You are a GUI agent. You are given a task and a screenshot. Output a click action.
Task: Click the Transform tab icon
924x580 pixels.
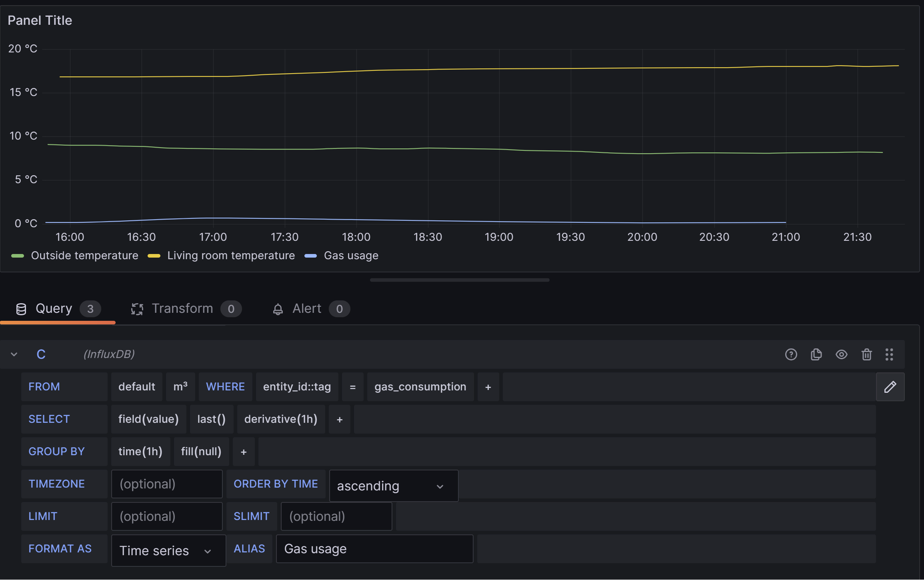[137, 309]
